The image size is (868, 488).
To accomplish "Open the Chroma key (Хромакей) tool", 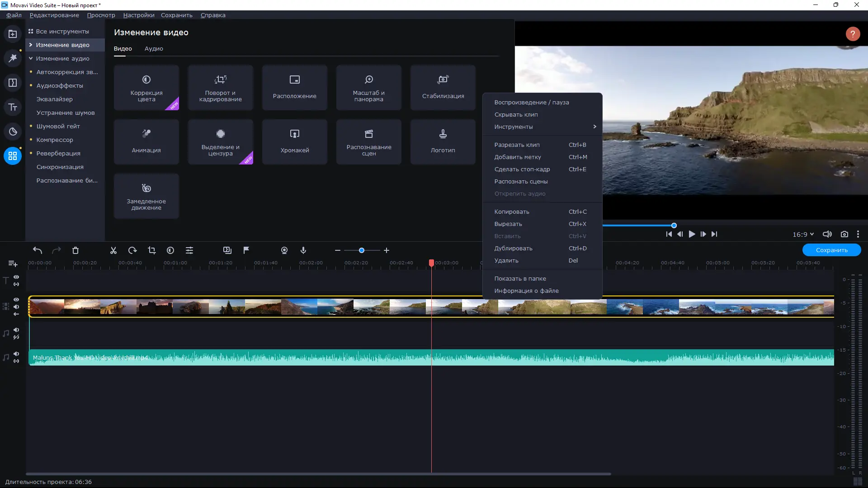I will coord(294,141).
